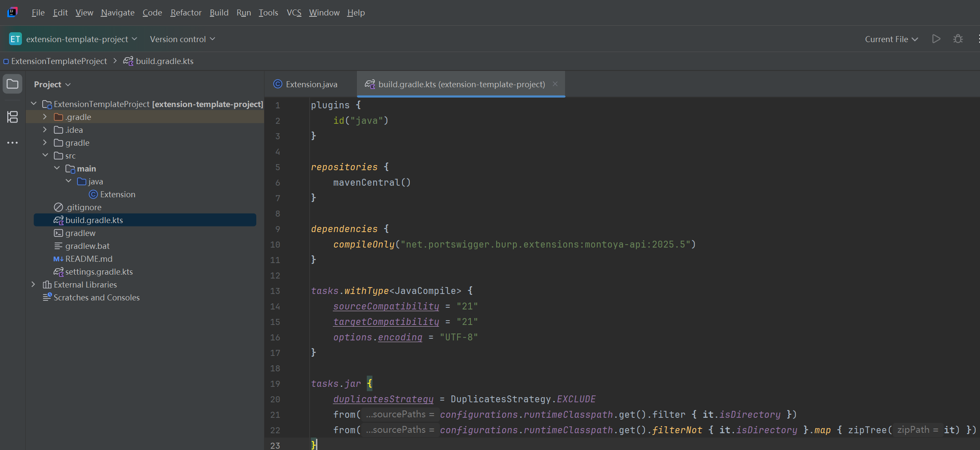
Task: Open the Build menu
Action: pos(219,12)
